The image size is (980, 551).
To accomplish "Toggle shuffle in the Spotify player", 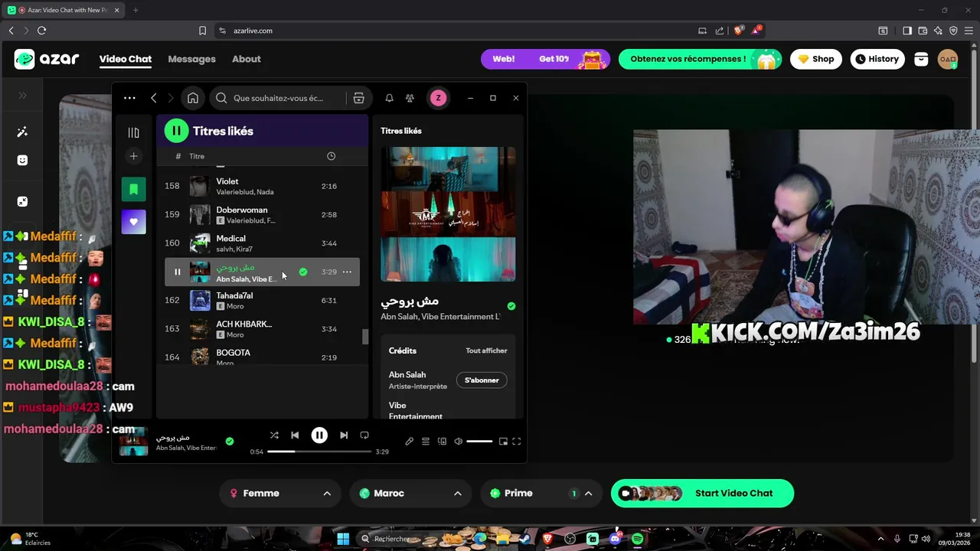I will coord(274,435).
